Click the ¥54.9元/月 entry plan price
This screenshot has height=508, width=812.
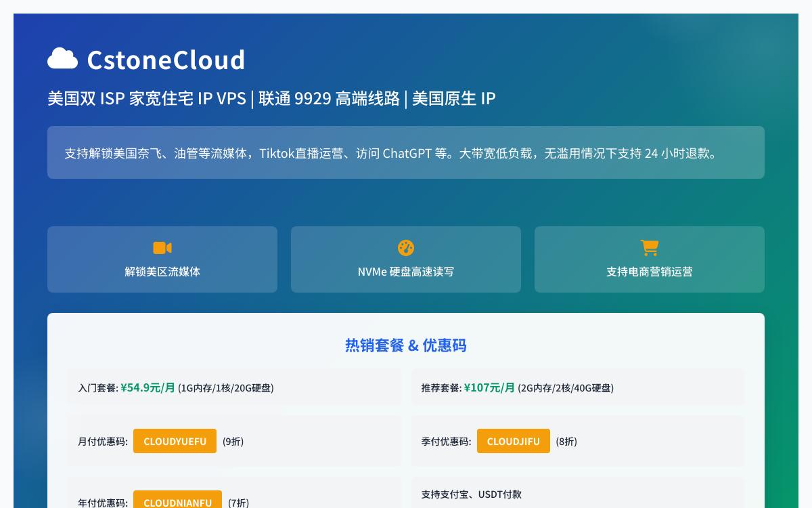coord(148,387)
